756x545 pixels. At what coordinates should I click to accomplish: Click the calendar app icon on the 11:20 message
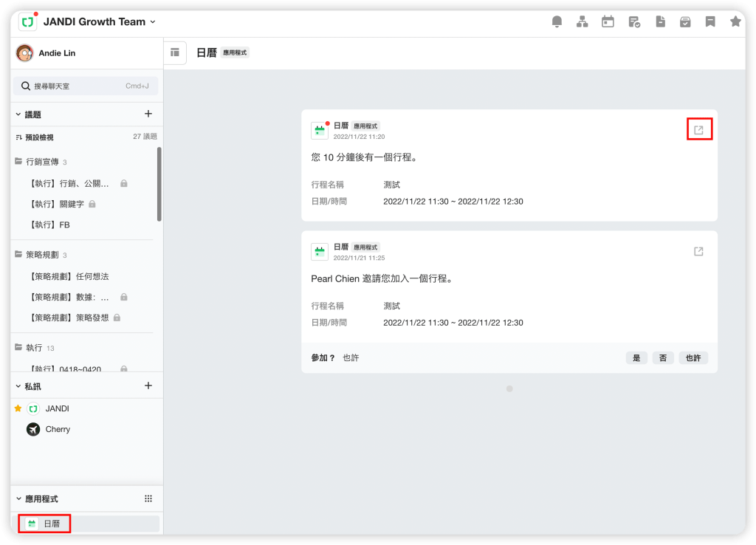tap(320, 130)
